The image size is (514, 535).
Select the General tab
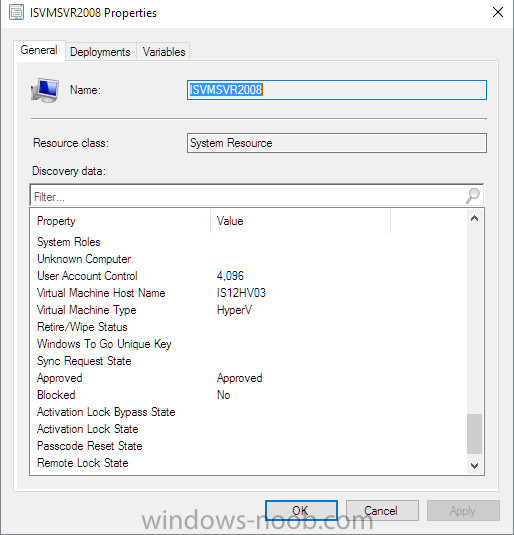click(x=39, y=50)
